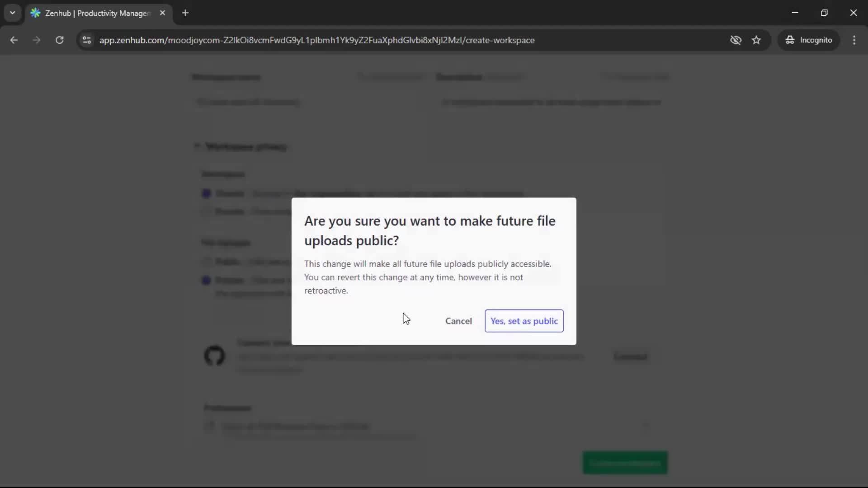Click inside the browser address bar
This screenshot has width=868, height=488.
point(316,40)
